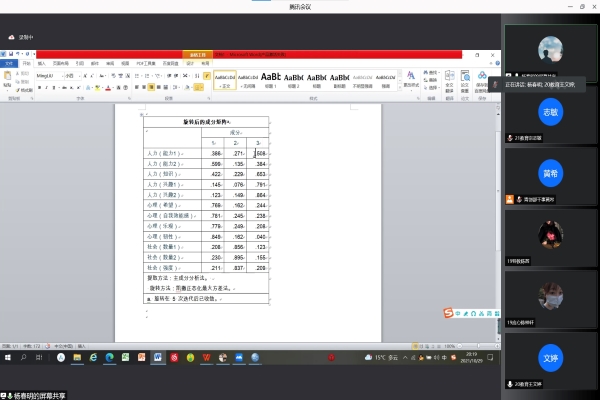Click the Windows Start button
This screenshot has height=400, width=600.
(x=7, y=357)
